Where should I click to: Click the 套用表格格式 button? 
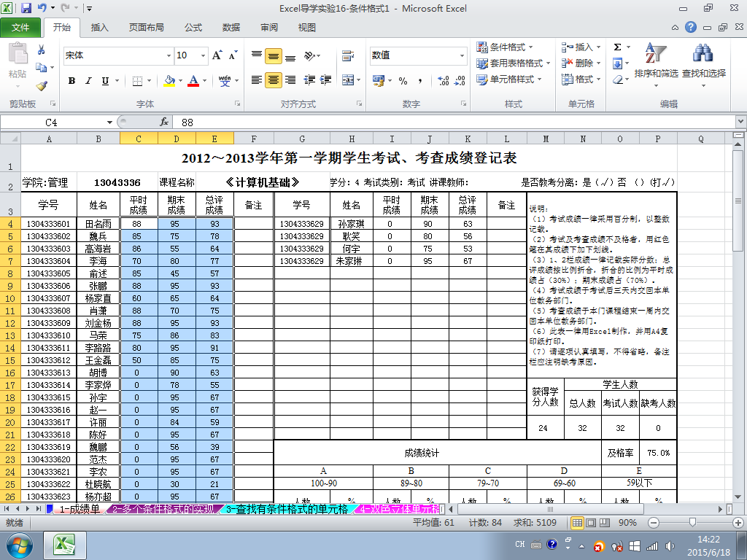(x=514, y=63)
